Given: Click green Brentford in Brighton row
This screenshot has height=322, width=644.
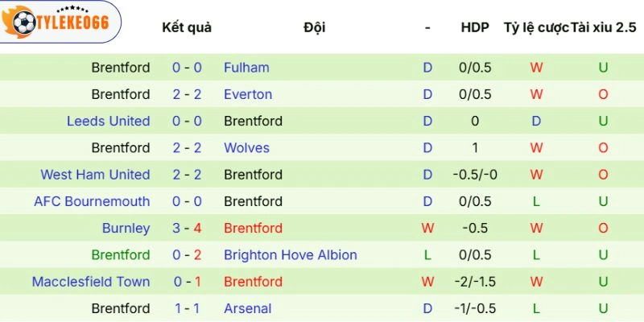Looking at the screenshot, I should pyautogui.click(x=121, y=254).
